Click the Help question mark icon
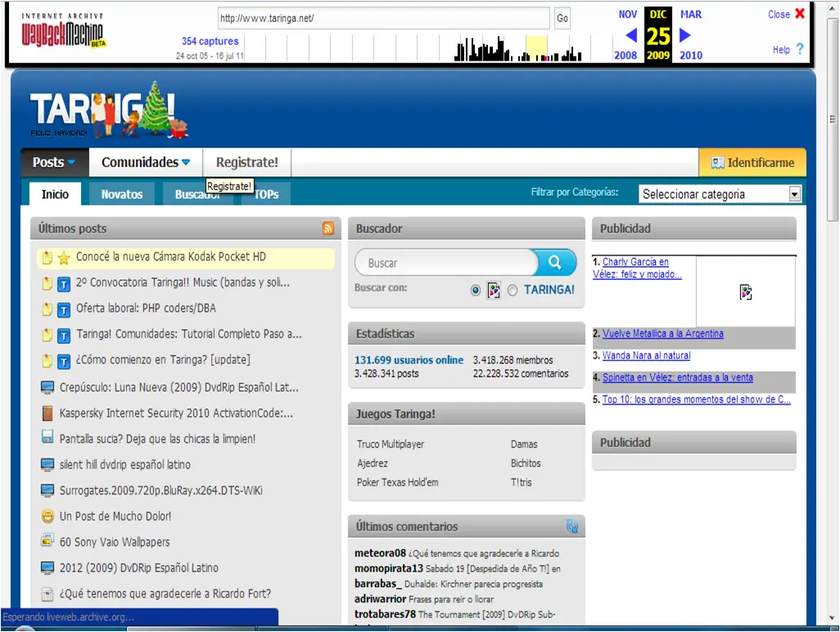 point(800,49)
